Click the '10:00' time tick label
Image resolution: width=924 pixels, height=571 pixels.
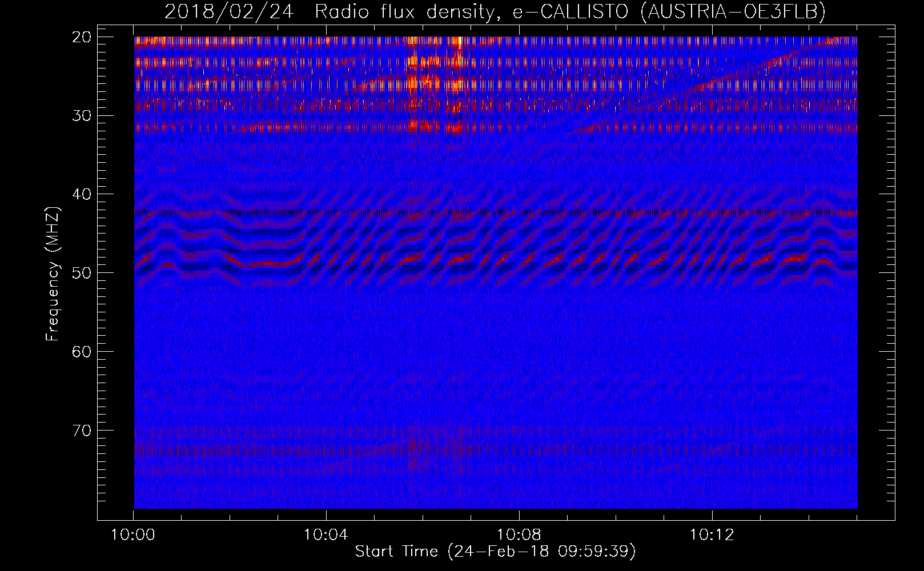pos(133,535)
